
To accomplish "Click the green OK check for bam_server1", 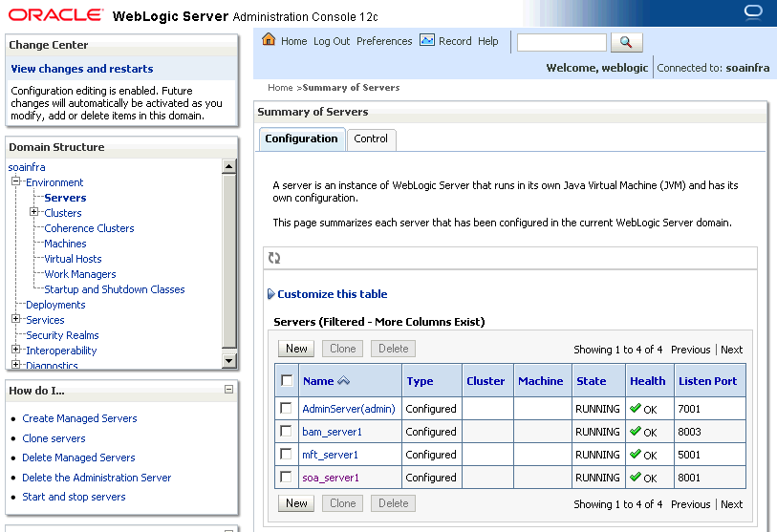I will tap(636, 431).
